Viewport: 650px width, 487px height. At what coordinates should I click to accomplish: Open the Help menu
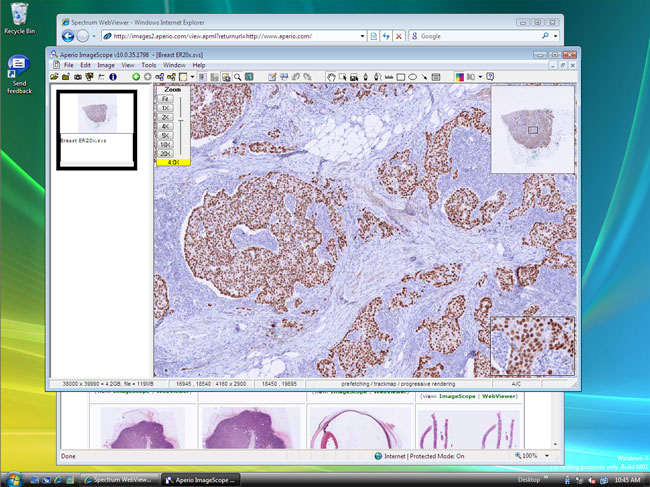199,65
